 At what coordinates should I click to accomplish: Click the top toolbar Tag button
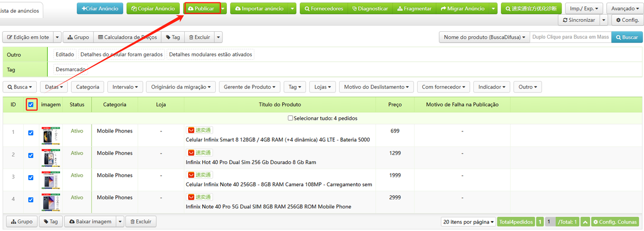(173, 37)
